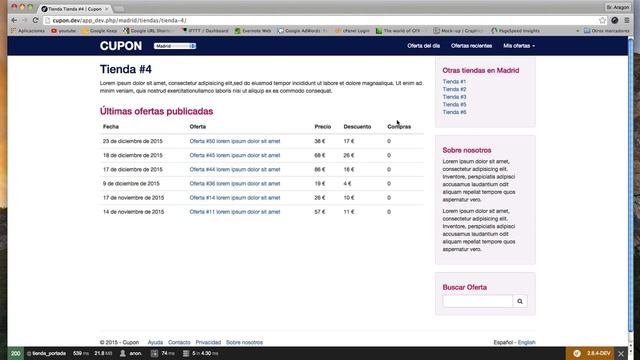Open Chrome hamburger menu
Viewport: 640px width, 360px height.
pos(627,20)
